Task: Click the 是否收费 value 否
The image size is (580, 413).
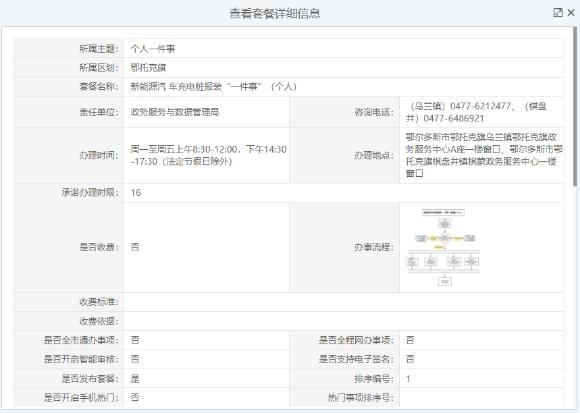Action: click(x=135, y=247)
